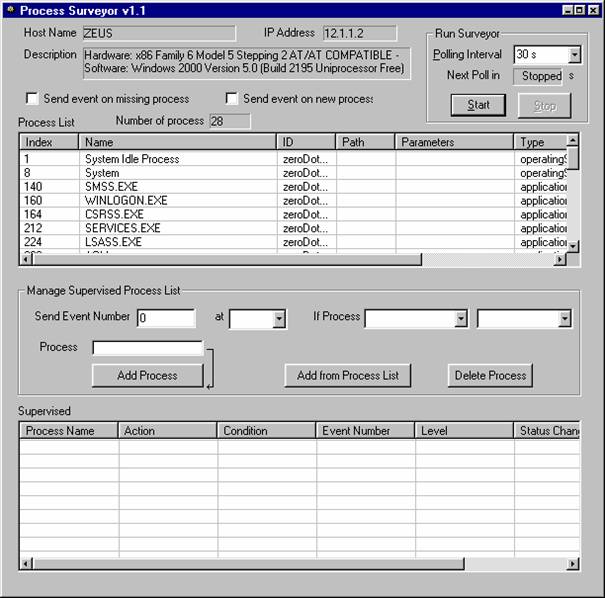Viewport: 605px width, 598px height.
Task: Sort process list by Index column header
Action: pyautogui.click(x=49, y=142)
